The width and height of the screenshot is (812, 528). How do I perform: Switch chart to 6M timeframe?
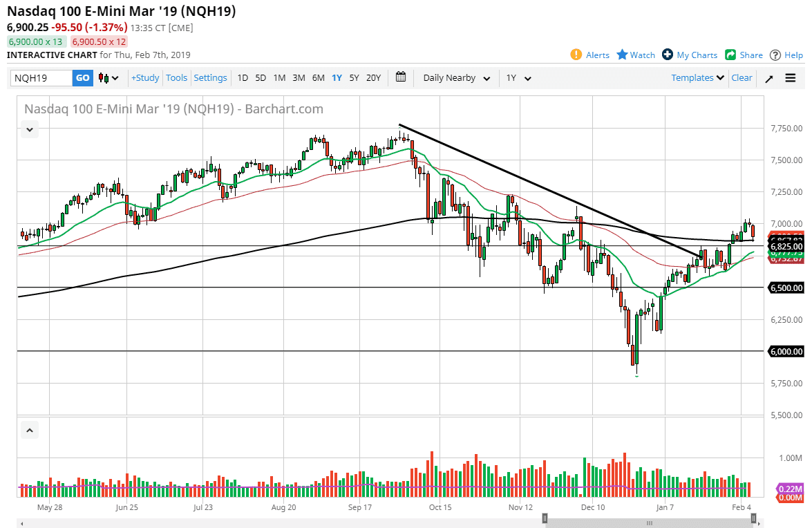tap(318, 78)
